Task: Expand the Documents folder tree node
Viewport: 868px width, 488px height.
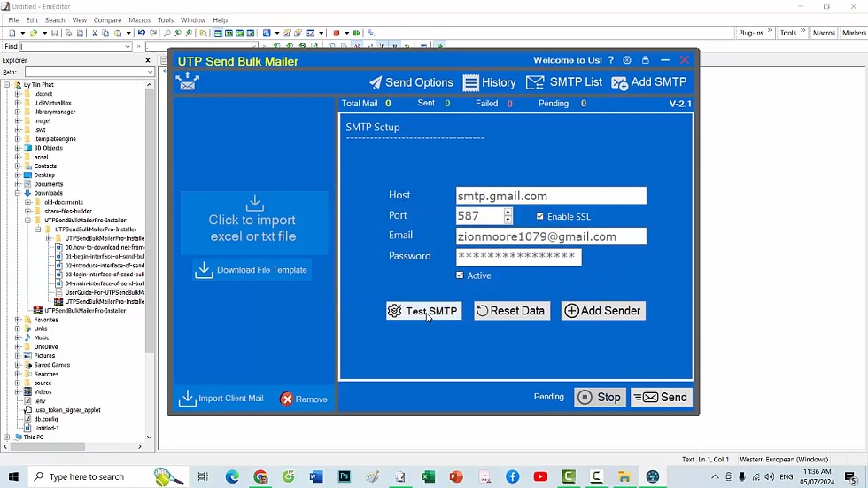Action: pos(18,184)
